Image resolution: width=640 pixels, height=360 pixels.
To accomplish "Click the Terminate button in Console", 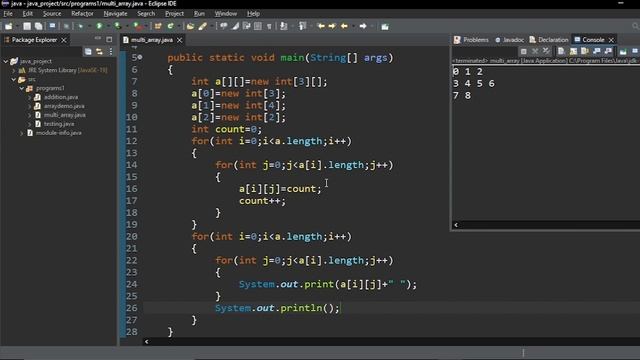I will tap(523, 51).
